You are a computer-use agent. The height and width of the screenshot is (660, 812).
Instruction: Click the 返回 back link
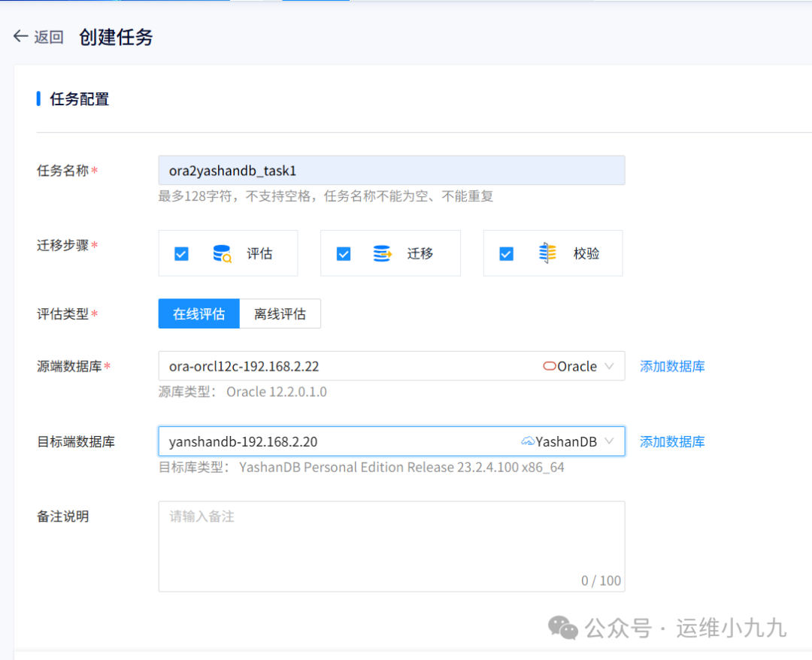[x=49, y=37]
